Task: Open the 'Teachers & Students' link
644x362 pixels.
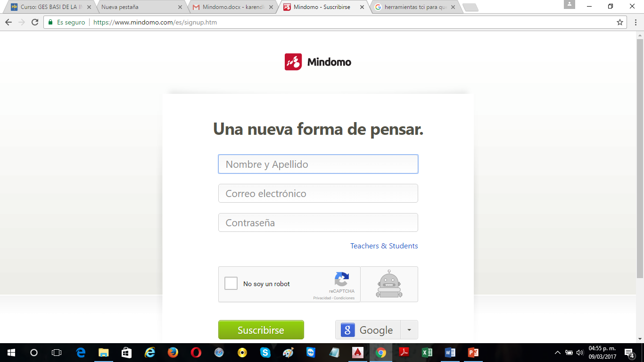Action: click(x=384, y=246)
